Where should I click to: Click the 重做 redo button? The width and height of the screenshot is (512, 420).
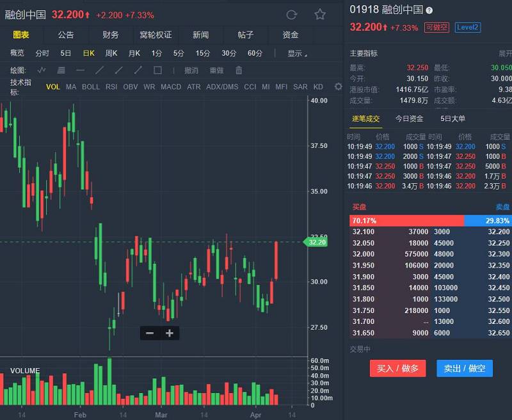point(216,70)
